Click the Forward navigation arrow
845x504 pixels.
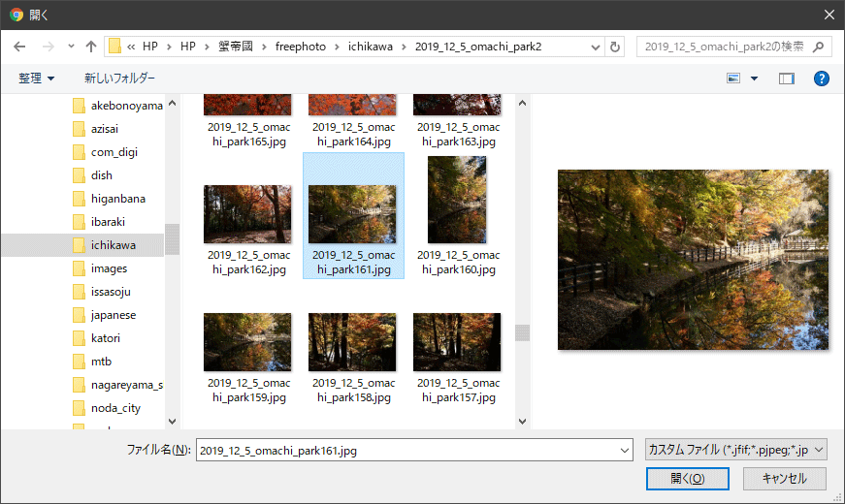click(48, 47)
